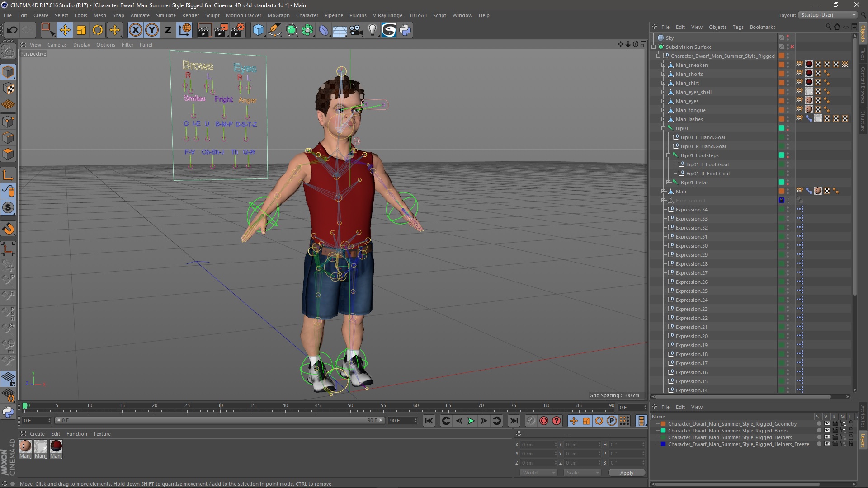Open vertical Structure tab

863,121
